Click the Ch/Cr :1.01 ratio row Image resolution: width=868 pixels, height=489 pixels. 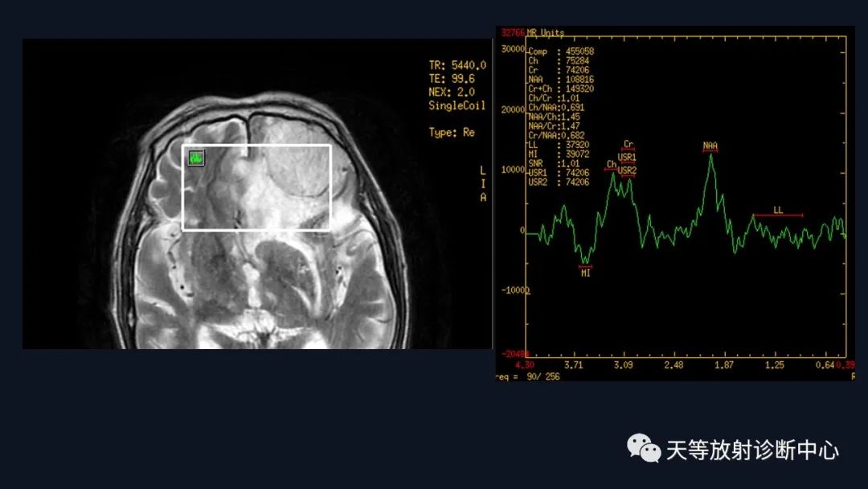coord(554,99)
